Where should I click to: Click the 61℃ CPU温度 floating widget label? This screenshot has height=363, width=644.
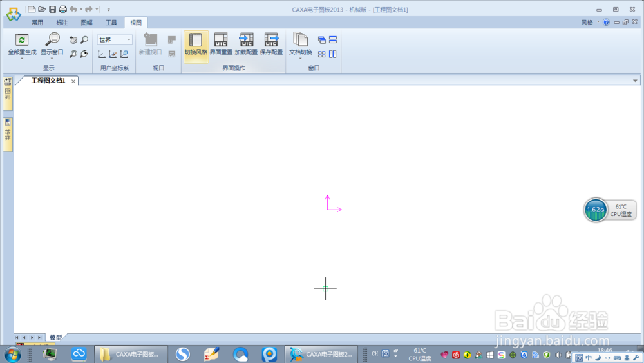tap(621, 210)
